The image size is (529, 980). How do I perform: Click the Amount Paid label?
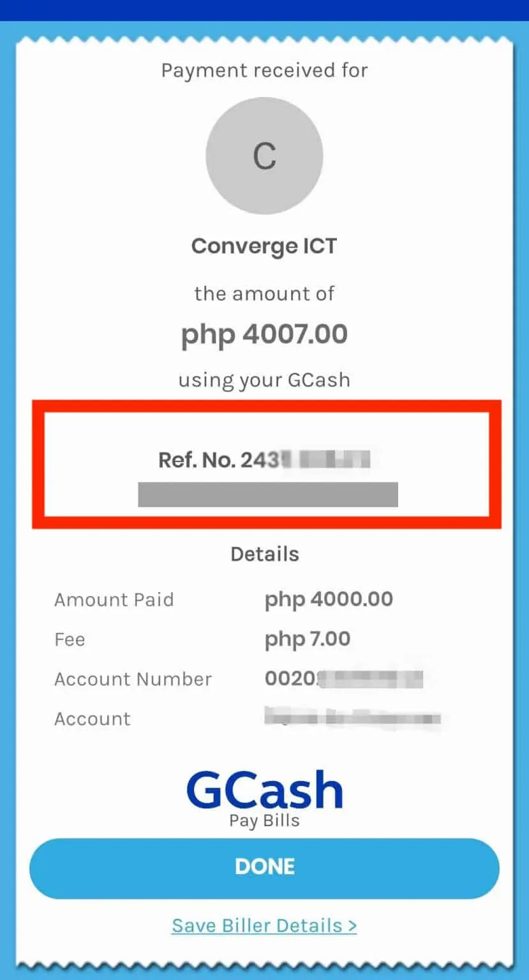(114, 600)
